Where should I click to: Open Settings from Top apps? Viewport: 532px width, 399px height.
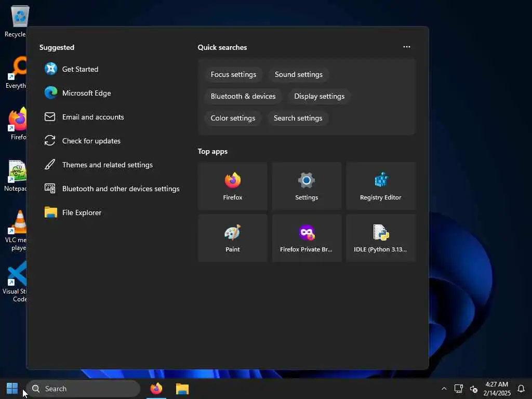307,186
